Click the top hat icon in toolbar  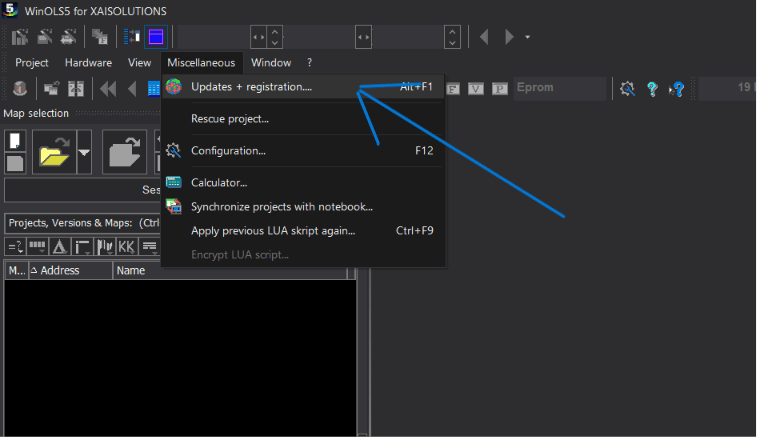pyautogui.click(x=20, y=89)
